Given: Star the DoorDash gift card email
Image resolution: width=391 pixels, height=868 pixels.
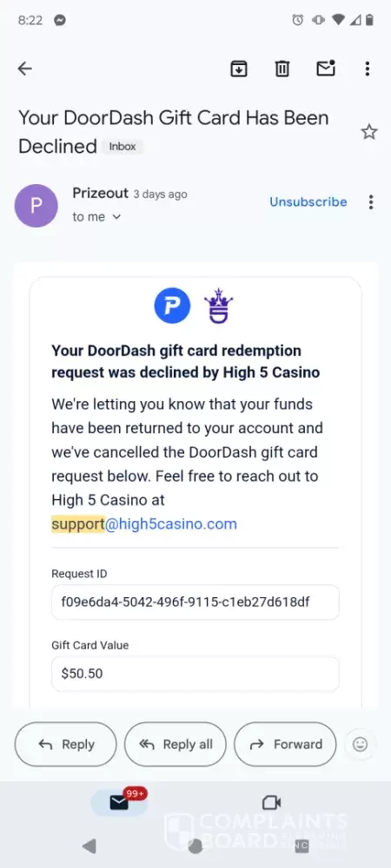Looking at the screenshot, I should pyautogui.click(x=369, y=132).
